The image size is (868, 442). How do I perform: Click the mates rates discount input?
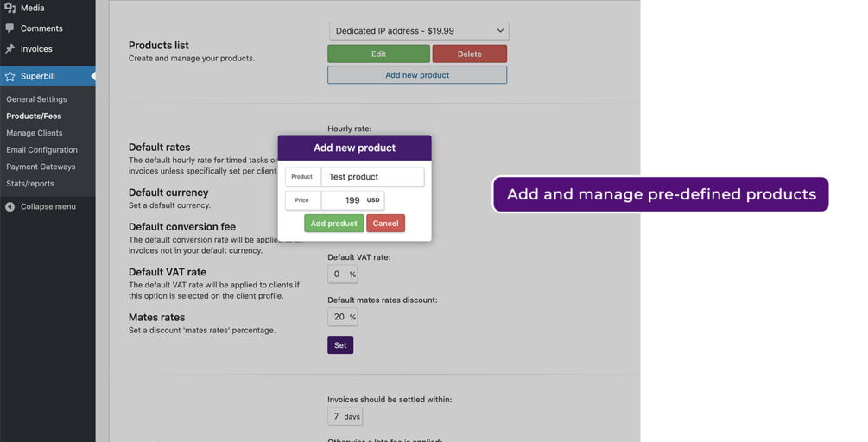(343, 317)
